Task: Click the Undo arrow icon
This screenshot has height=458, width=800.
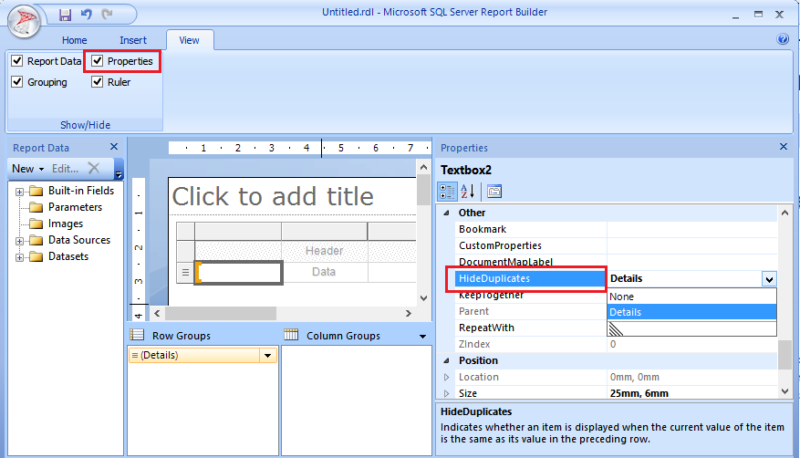Action: [x=85, y=15]
